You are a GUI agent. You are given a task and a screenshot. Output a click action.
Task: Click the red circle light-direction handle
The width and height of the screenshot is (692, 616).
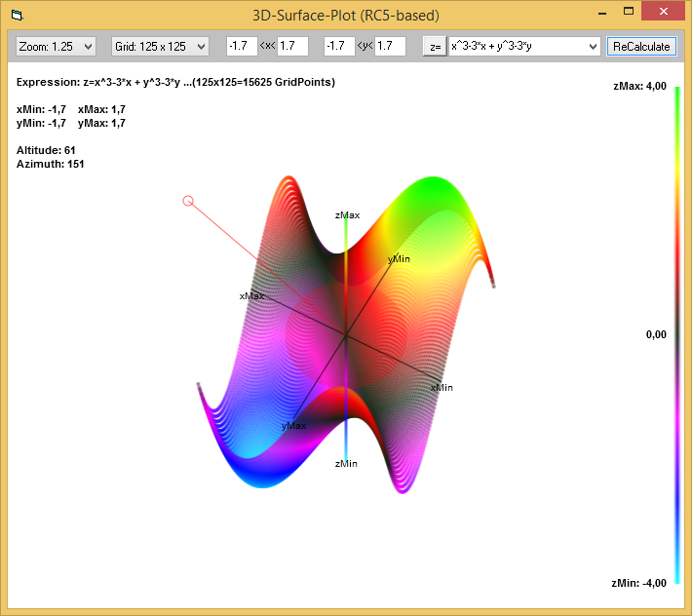point(188,201)
